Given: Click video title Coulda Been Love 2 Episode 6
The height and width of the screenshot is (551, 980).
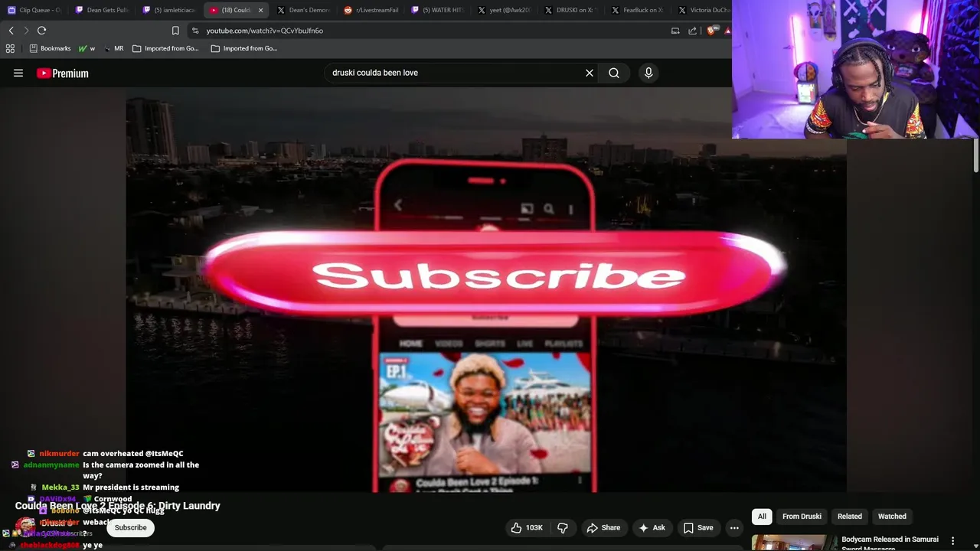Looking at the screenshot, I should [x=118, y=506].
